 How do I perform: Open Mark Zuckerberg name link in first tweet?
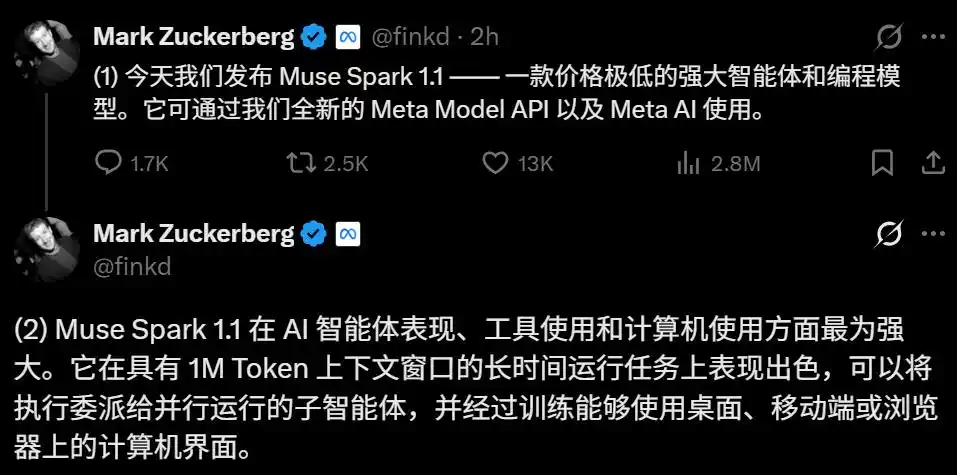(194, 38)
